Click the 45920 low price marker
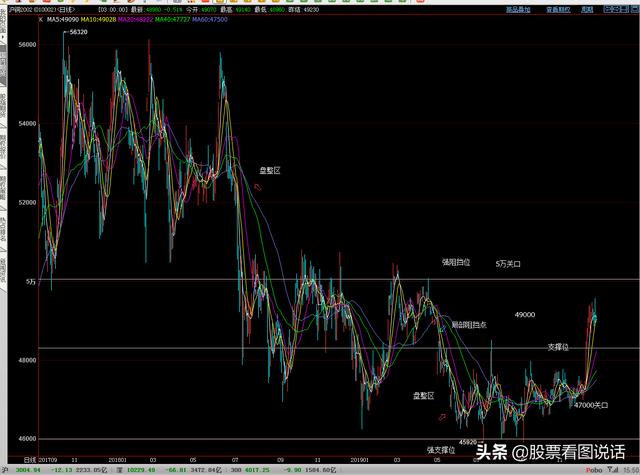 pos(467,441)
